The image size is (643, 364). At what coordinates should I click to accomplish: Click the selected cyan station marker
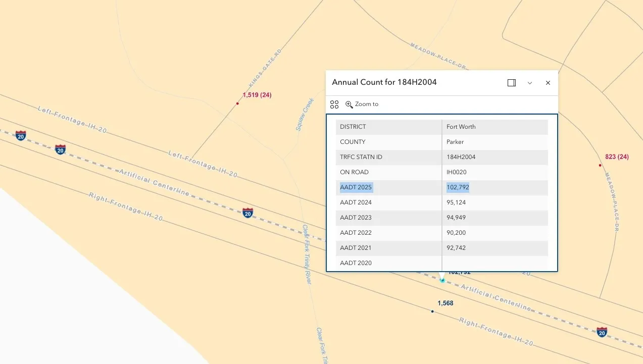[x=442, y=280]
